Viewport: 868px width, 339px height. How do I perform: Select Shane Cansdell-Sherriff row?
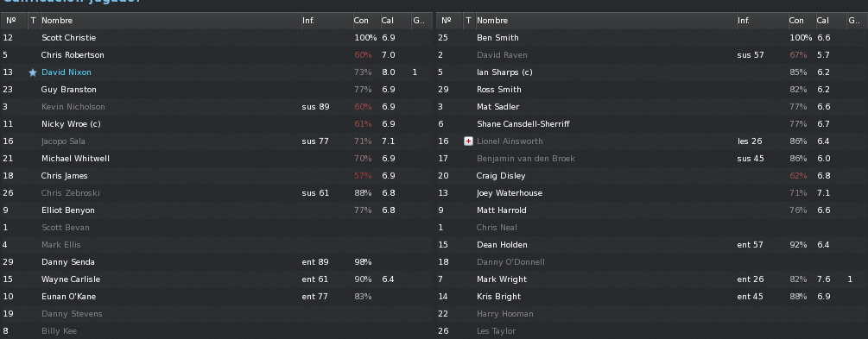pyautogui.click(x=651, y=124)
